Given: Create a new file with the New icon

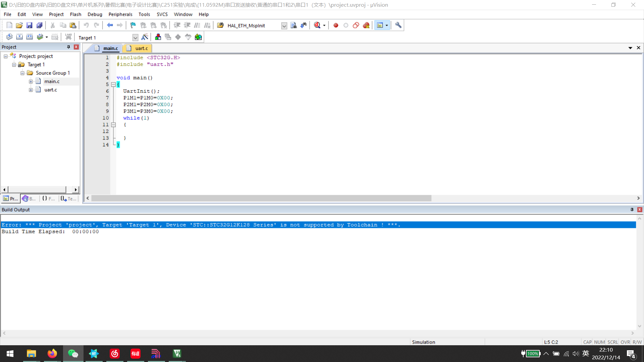Looking at the screenshot, I should pos(9,25).
